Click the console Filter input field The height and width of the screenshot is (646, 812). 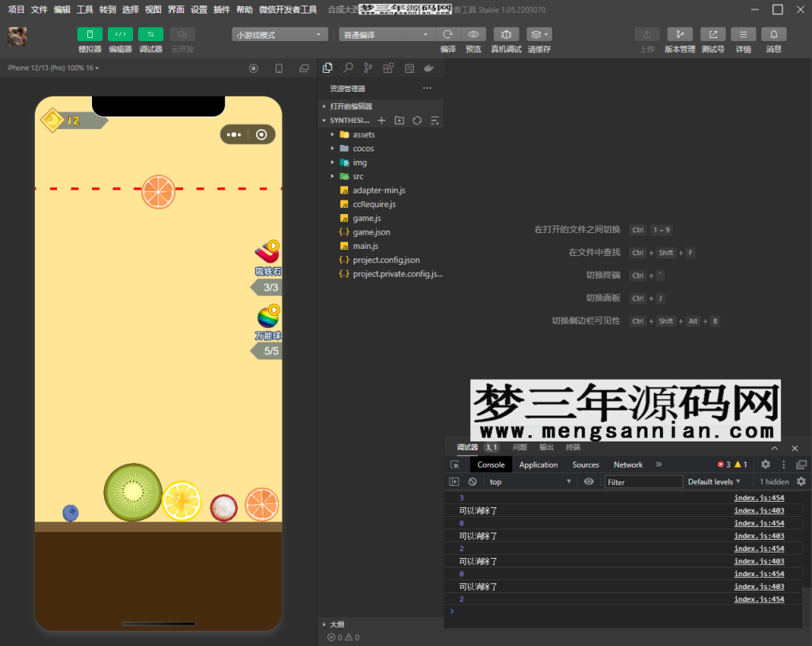pyautogui.click(x=643, y=482)
